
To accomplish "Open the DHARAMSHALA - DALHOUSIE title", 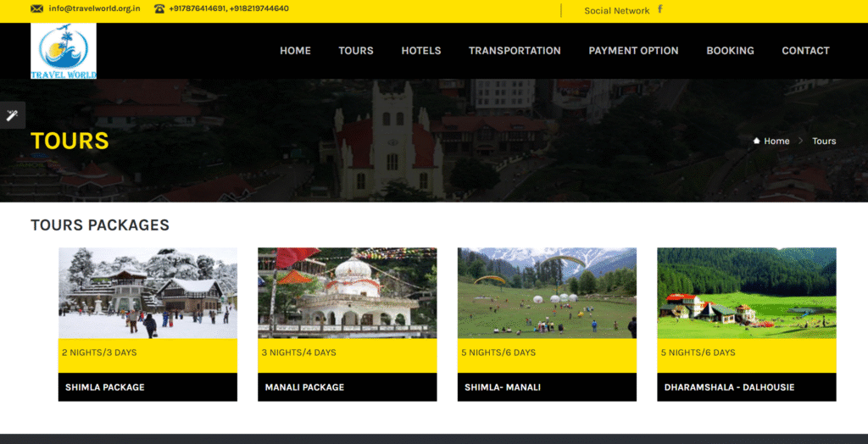I will [x=729, y=387].
